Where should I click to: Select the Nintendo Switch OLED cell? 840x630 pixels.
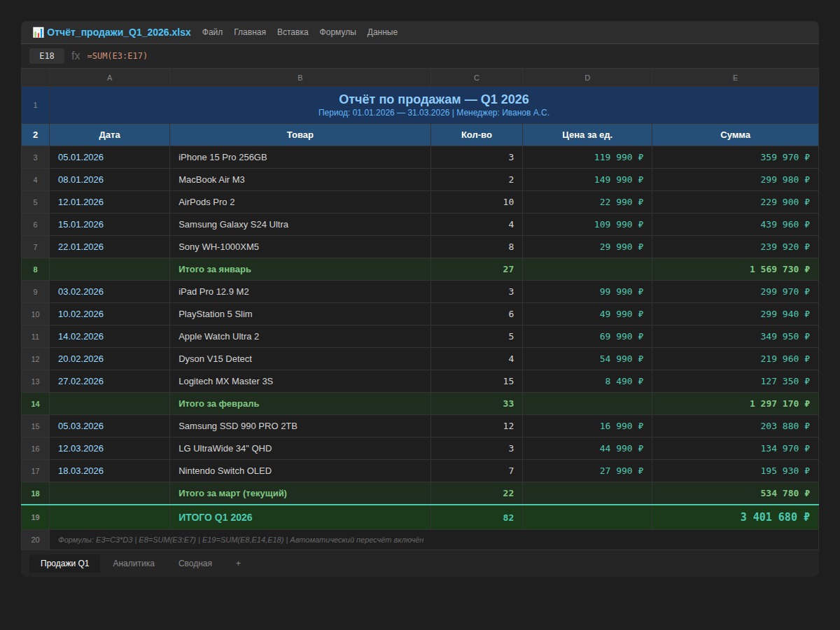click(x=300, y=471)
